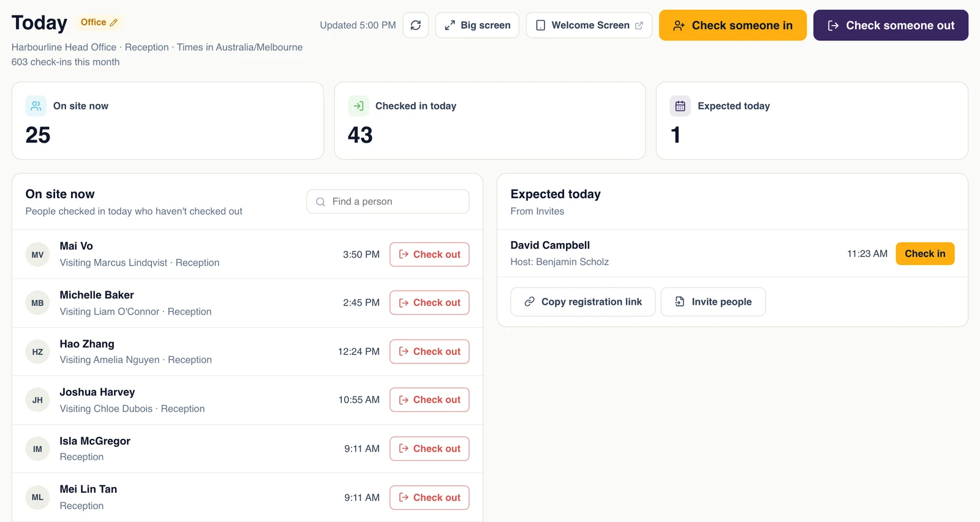The image size is (980, 522).
Task: Check out Joshua Harvey
Action: click(429, 400)
